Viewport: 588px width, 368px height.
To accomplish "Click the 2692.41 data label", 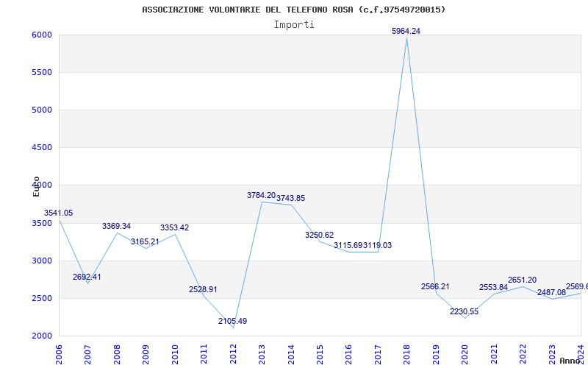I will 87,277.
